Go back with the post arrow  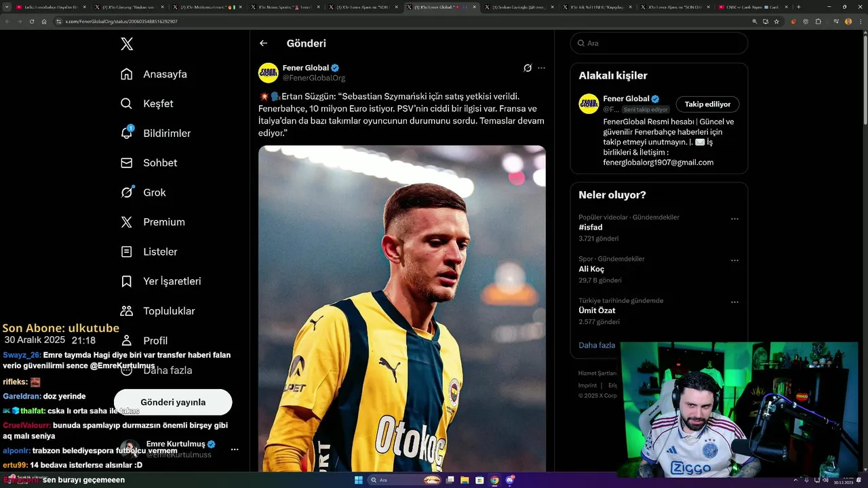[264, 43]
